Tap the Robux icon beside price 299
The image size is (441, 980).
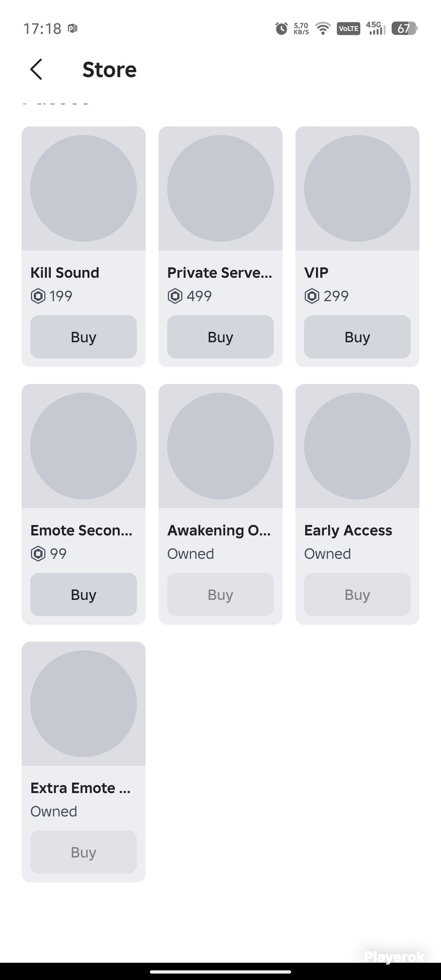coord(312,296)
